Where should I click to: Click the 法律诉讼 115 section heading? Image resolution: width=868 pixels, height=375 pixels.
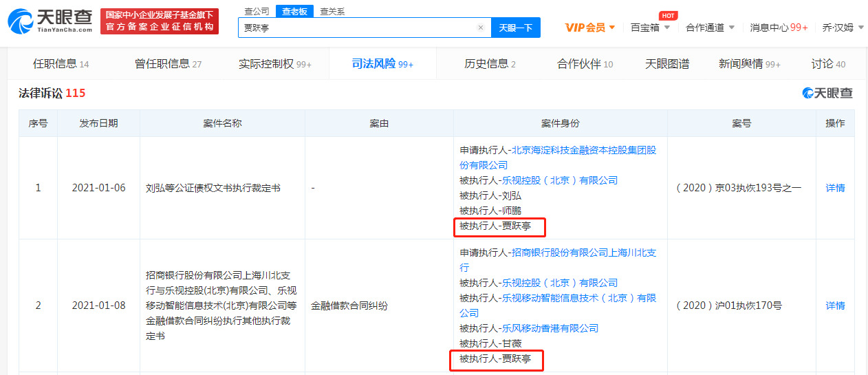(52, 93)
